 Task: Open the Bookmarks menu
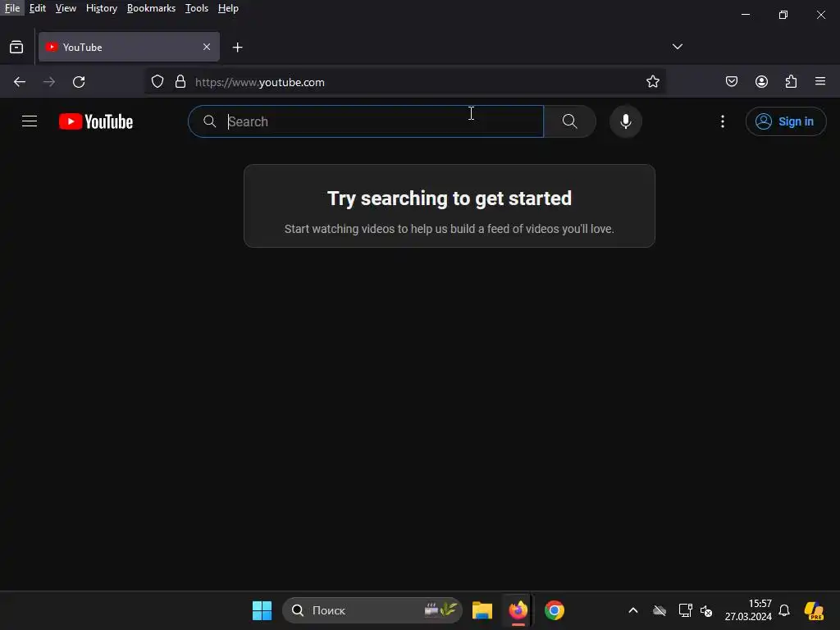click(151, 8)
